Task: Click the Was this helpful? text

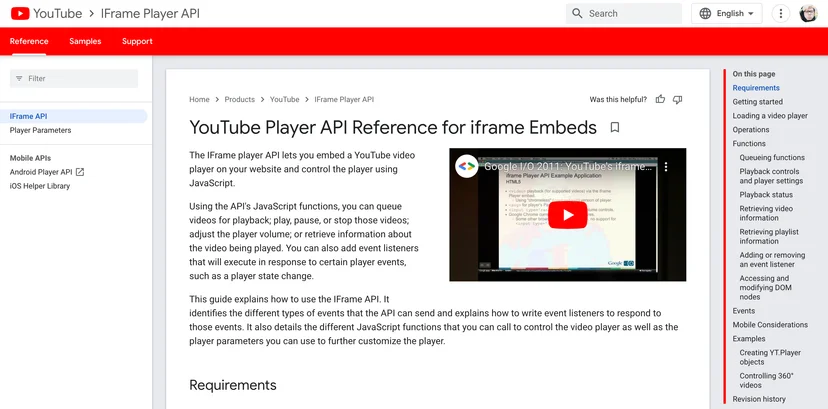Action: coord(618,99)
